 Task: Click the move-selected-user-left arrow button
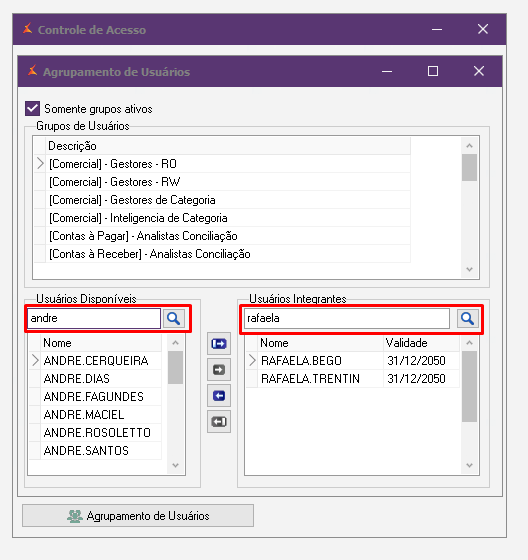coord(219,396)
